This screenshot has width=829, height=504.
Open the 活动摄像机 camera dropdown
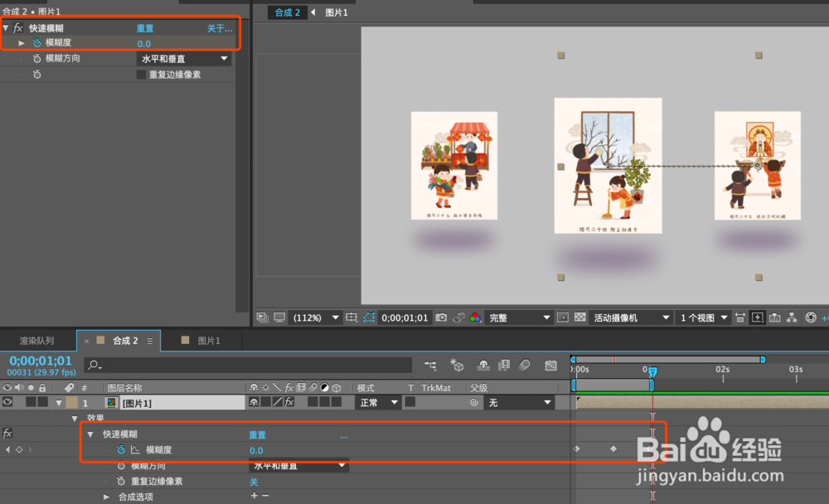(x=631, y=317)
